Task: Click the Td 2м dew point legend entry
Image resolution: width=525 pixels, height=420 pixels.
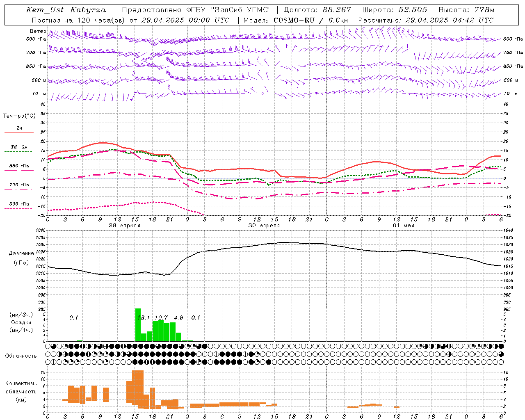Action: coord(19,147)
